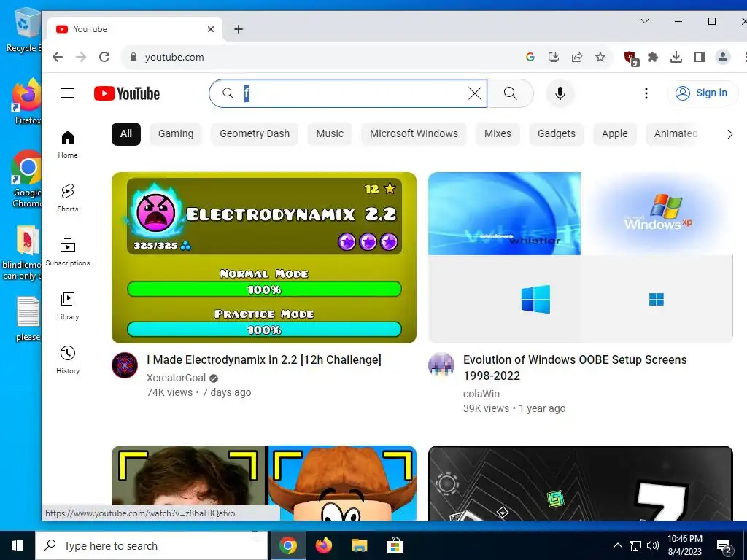The width and height of the screenshot is (747, 560).
Task: Open the Windows OOBE Setup Screens thumbnail
Action: coord(580,257)
